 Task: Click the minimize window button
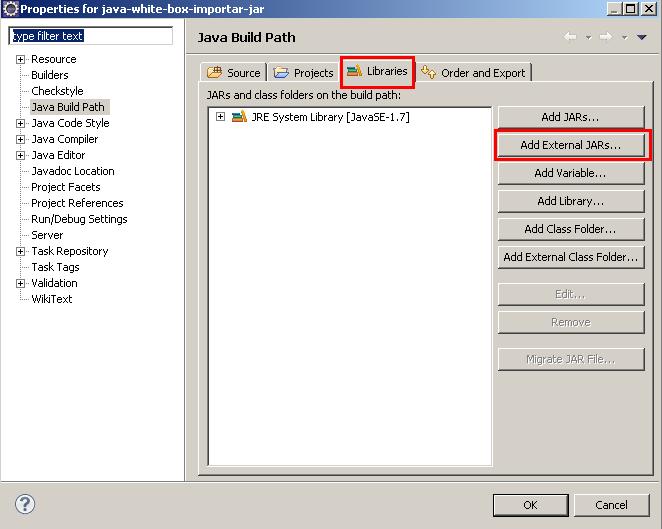[614, 8]
